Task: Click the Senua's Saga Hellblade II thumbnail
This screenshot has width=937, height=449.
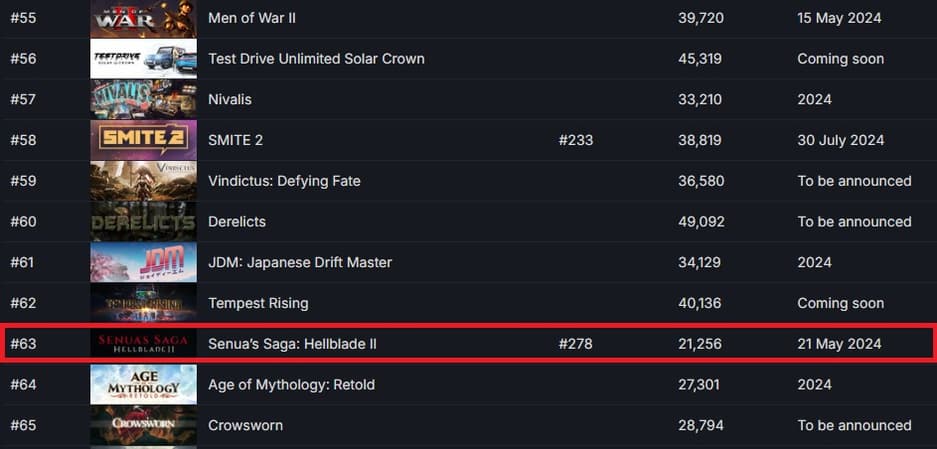Action: pyautogui.click(x=143, y=344)
